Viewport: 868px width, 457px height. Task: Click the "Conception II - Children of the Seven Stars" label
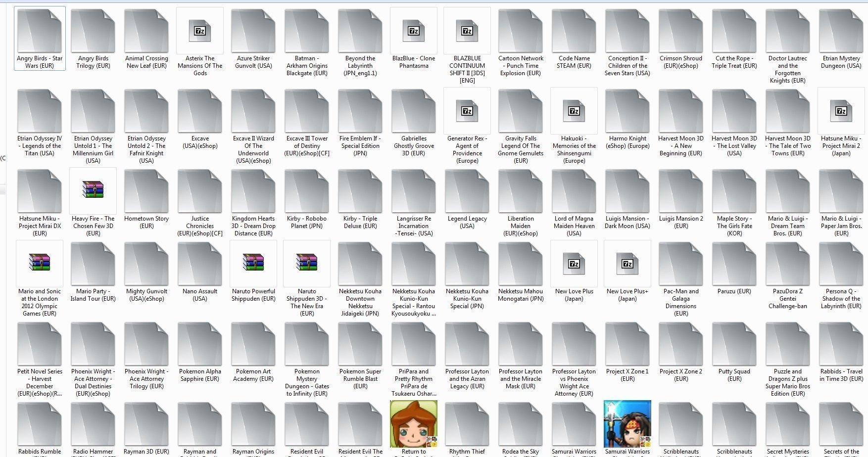click(627, 66)
